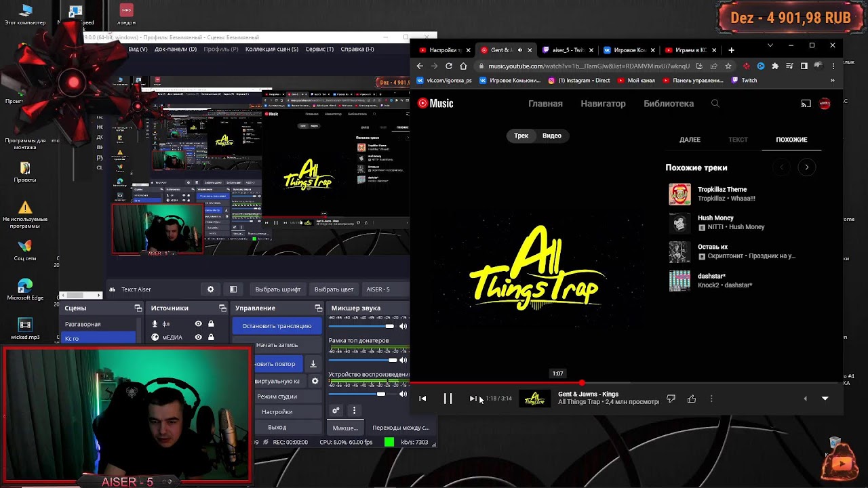The width and height of the screenshot is (868, 488).
Task: Save the replay with the download icon in OBS
Action: (x=313, y=364)
